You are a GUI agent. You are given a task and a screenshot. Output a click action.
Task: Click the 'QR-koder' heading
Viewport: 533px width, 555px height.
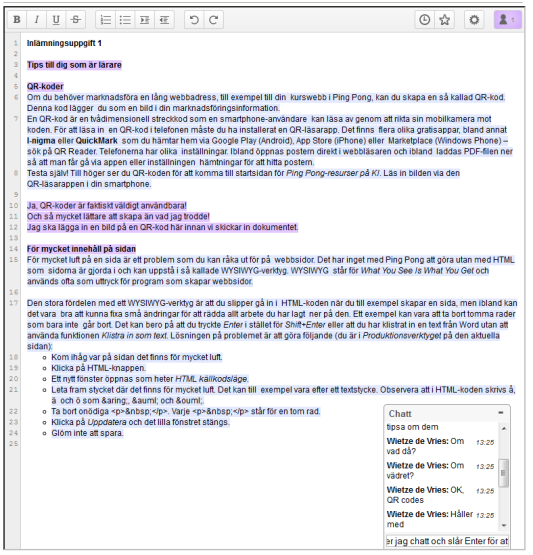[x=45, y=86]
